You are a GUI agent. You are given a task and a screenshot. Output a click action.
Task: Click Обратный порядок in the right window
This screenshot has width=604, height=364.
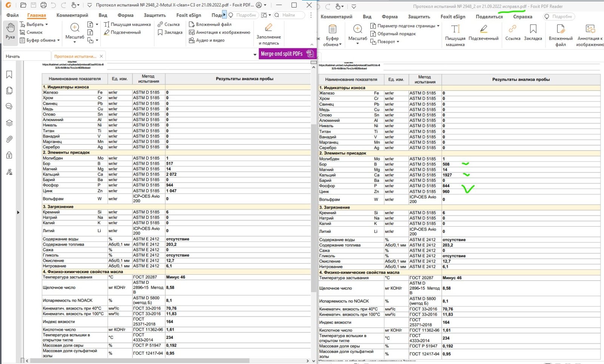click(x=393, y=34)
